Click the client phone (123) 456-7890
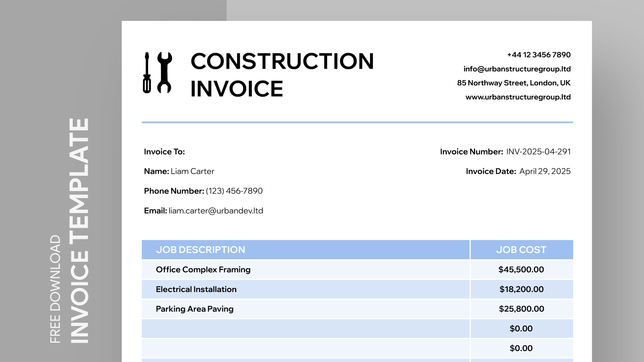Viewport: 644px width, 362px height. coord(234,191)
